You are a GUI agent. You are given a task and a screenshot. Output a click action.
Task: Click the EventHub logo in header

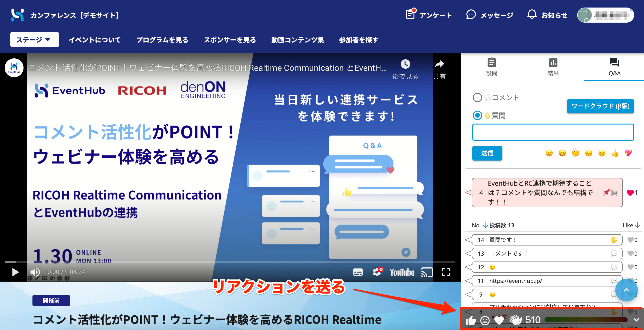pyautogui.click(x=17, y=15)
